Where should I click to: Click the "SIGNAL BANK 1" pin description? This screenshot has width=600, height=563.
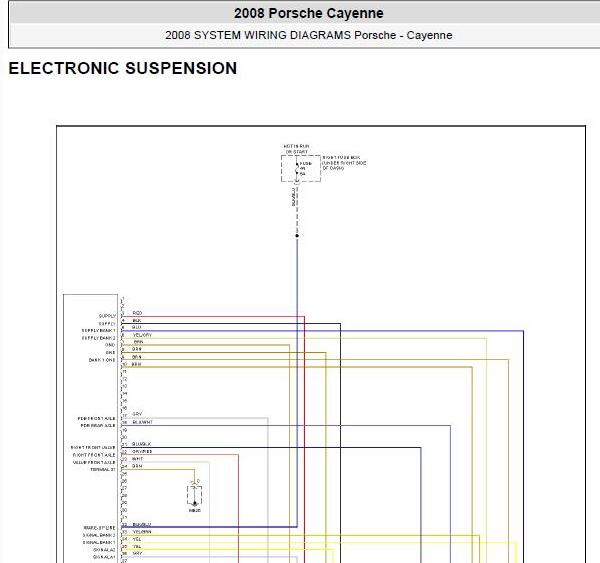(99, 542)
